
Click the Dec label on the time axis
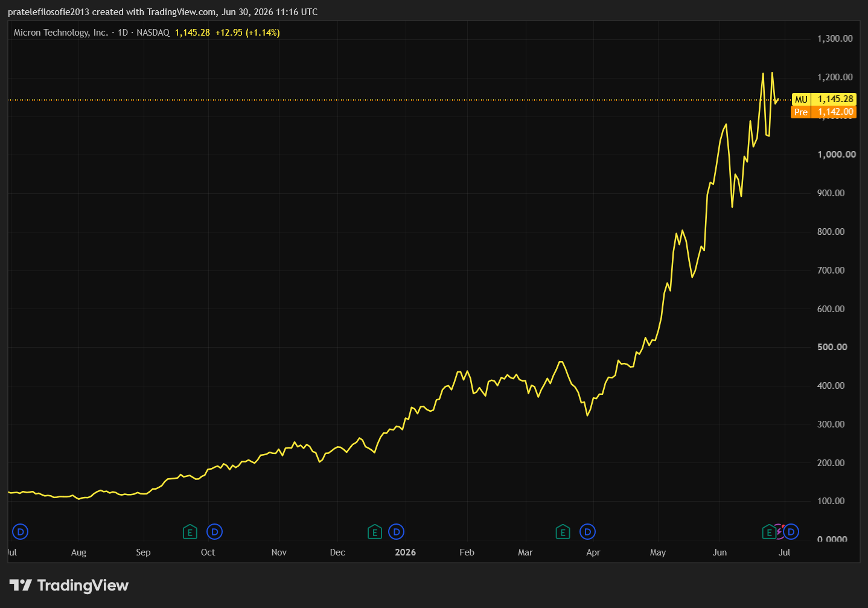[x=337, y=552]
